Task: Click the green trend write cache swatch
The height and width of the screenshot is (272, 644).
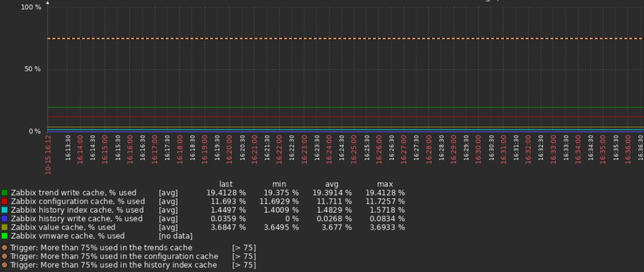Action: 5,193
